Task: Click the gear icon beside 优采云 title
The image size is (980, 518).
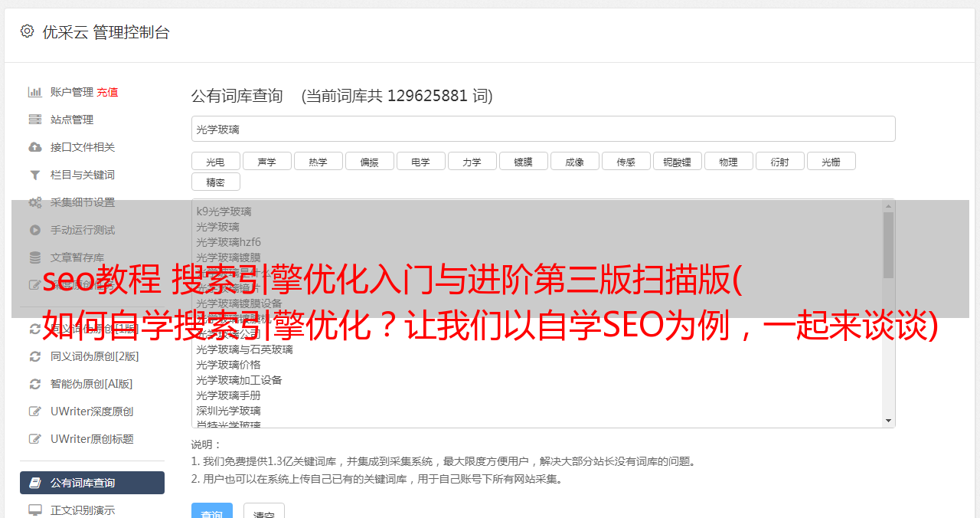Action: point(28,31)
